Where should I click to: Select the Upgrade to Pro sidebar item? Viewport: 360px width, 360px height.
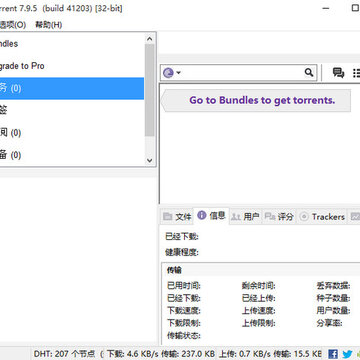72,66
